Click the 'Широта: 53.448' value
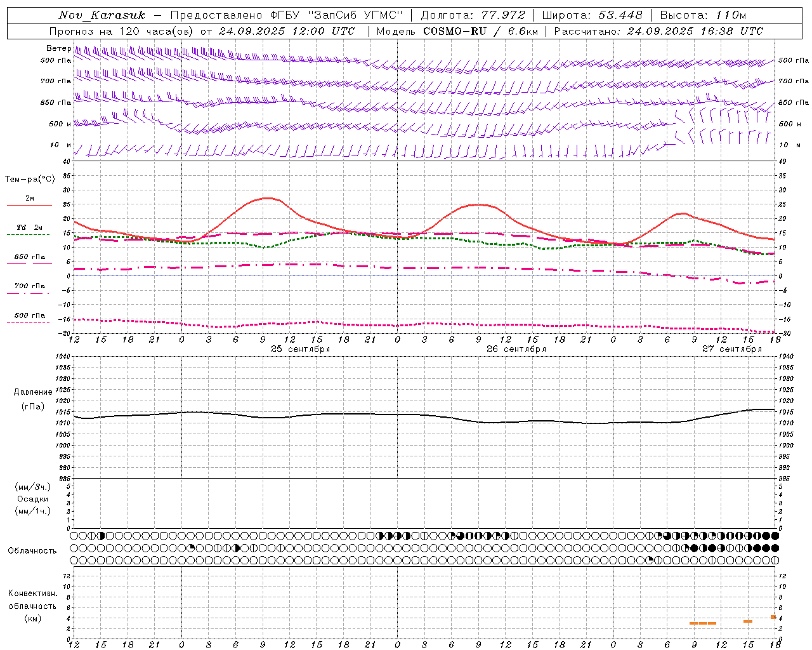 pyautogui.click(x=592, y=15)
